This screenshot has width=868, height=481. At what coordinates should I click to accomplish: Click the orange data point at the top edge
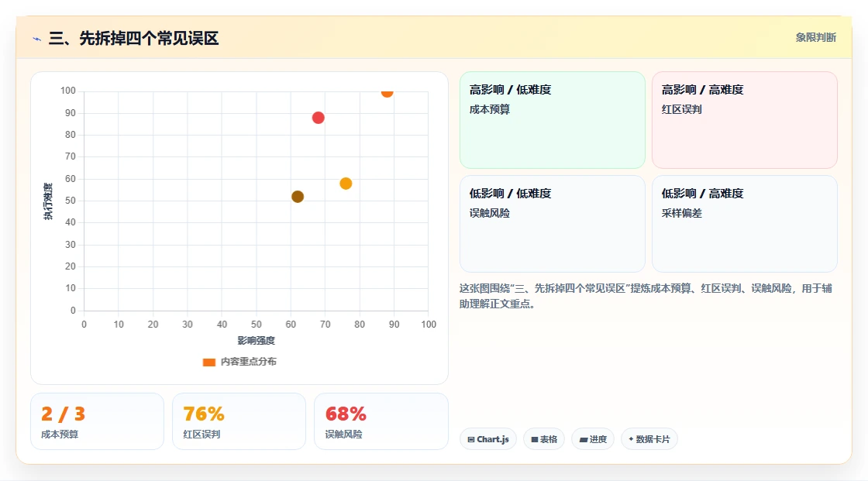[x=387, y=92]
